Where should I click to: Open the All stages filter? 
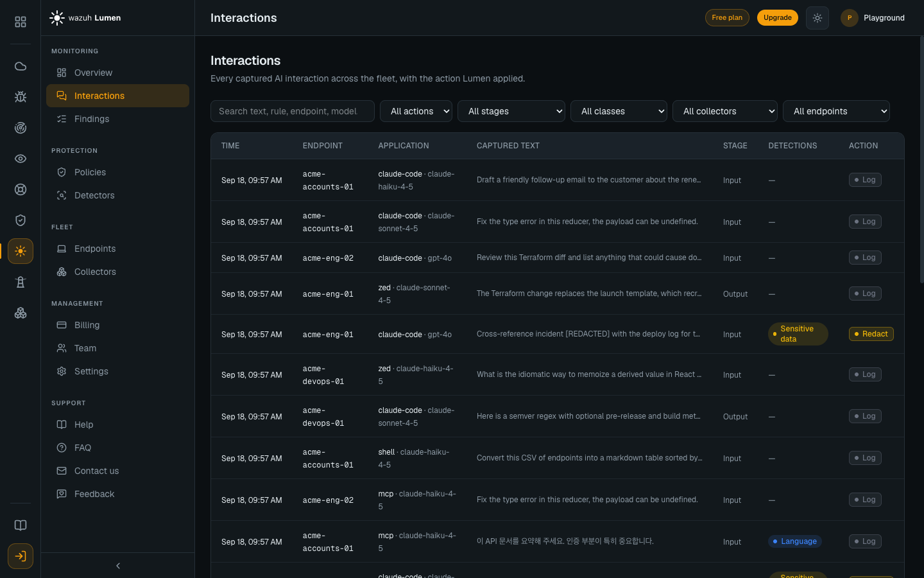[511, 111]
